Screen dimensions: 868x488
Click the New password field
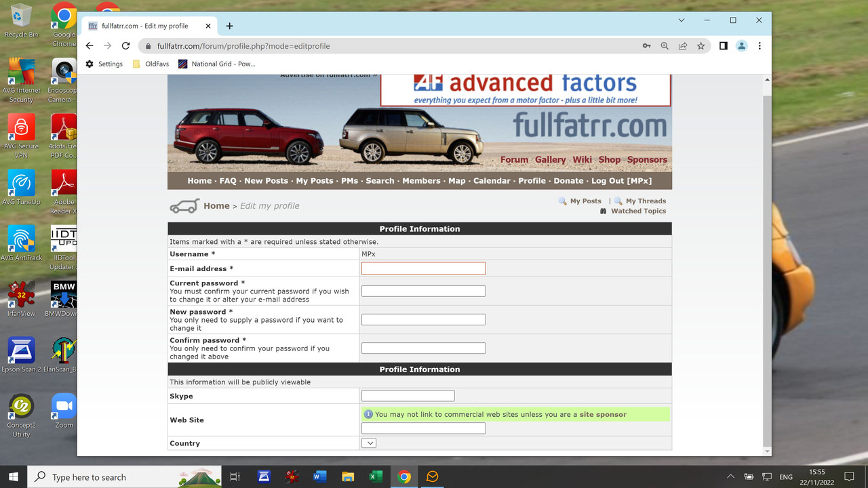click(x=423, y=319)
